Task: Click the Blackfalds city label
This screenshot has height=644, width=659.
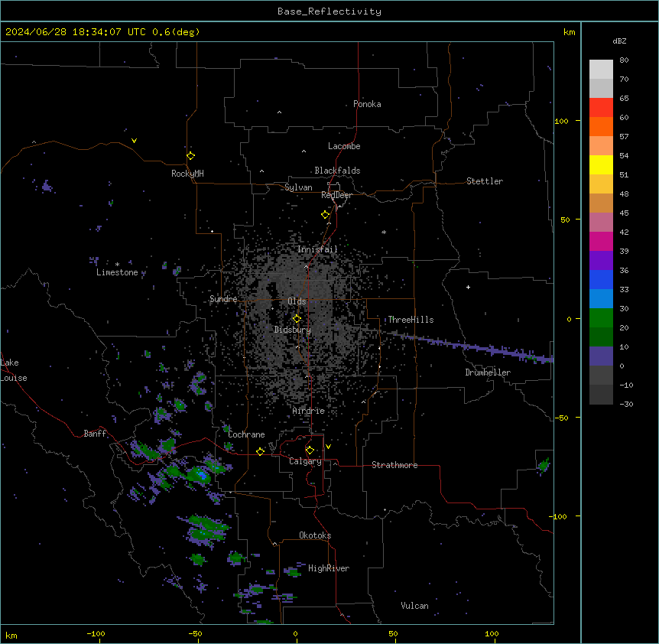Action: pos(337,171)
